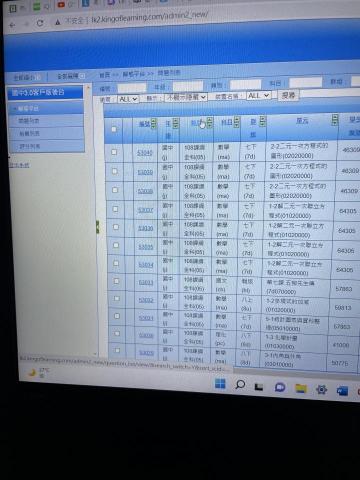This screenshot has height=480, width=360.
Task: Click the 首頁 breadcrumb link
Action: tap(104, 75)
